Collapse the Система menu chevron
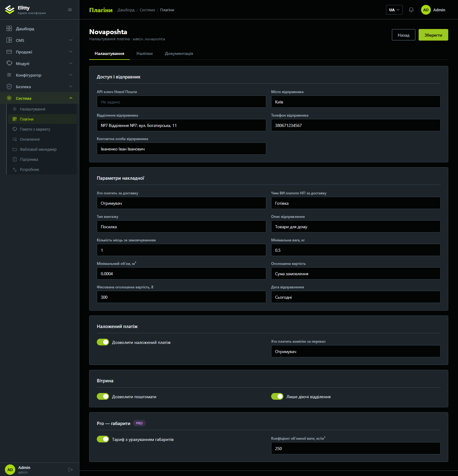This screenshot has width=458, height=476. 71,98
